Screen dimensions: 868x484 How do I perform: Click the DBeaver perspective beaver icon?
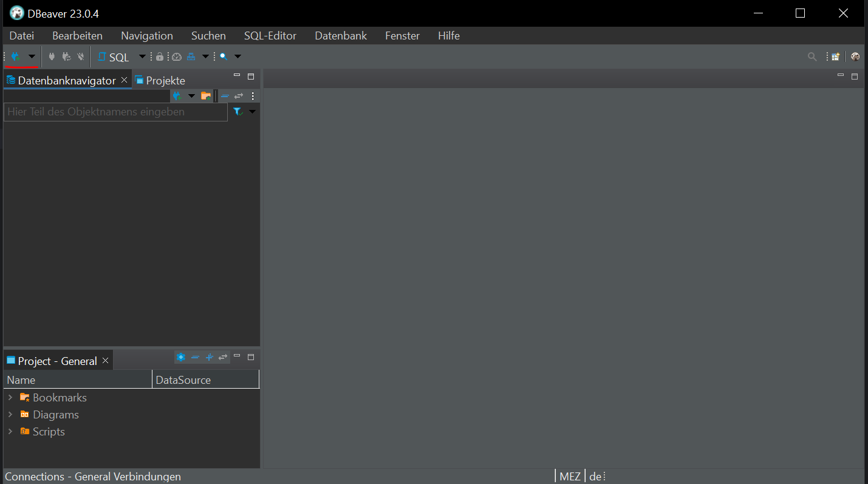tap(855, 56)
